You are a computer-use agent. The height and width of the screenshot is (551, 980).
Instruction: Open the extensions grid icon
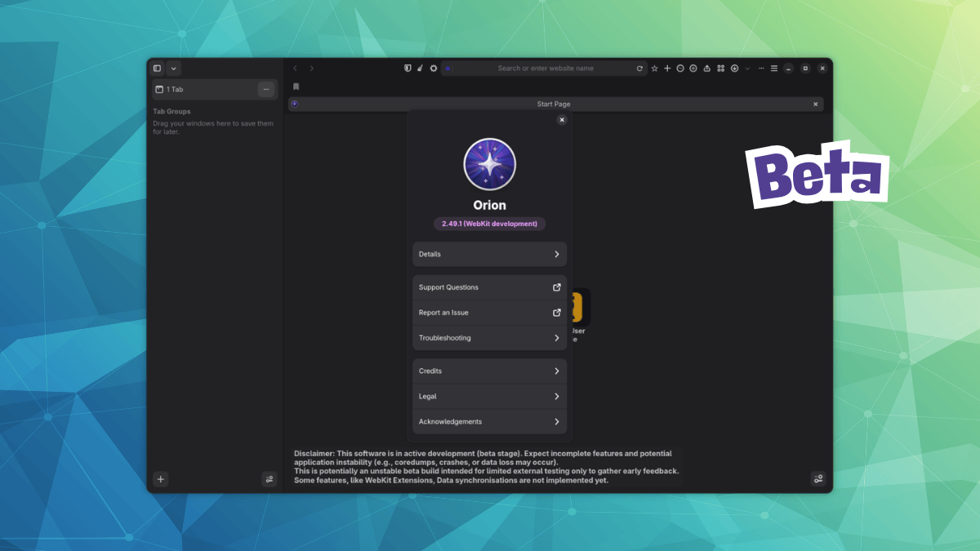720,69
